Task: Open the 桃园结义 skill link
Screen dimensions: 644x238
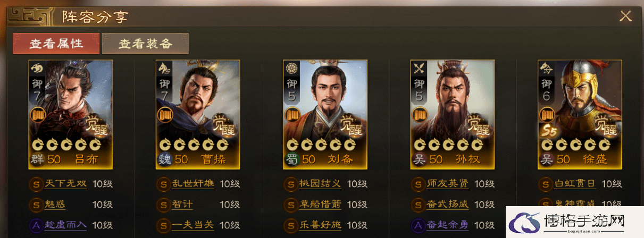Action: 321,184
